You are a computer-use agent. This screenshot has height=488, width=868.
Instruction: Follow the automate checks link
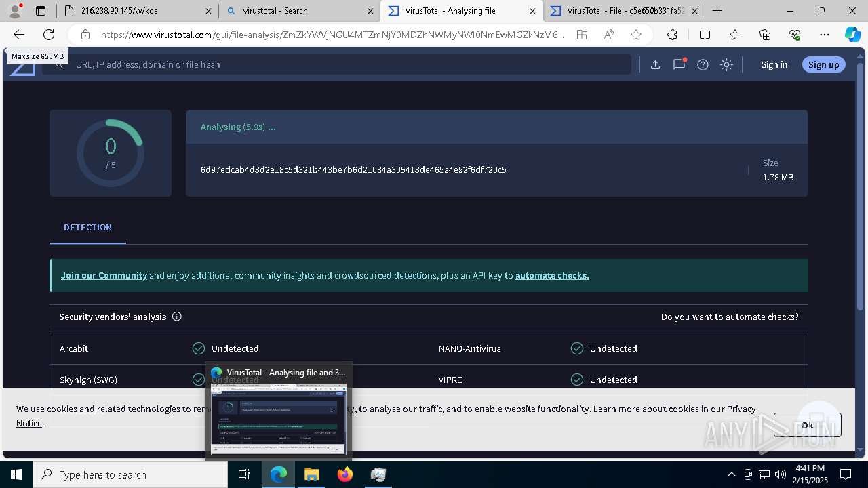(552, 275)
